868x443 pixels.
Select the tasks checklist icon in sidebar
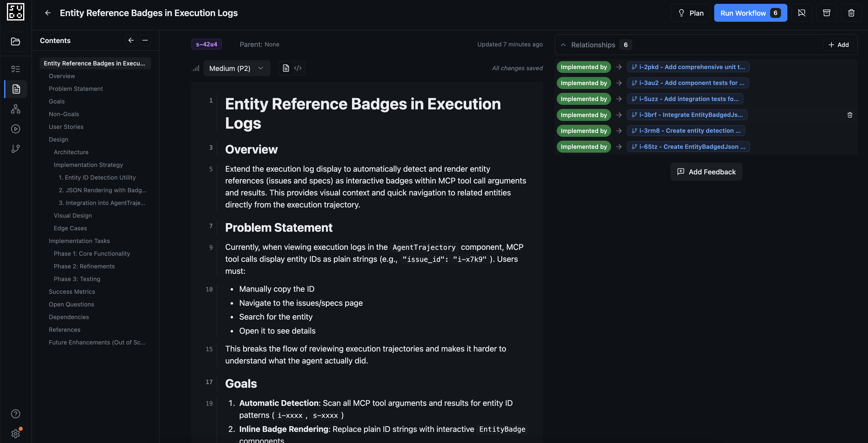click(15, 69)
